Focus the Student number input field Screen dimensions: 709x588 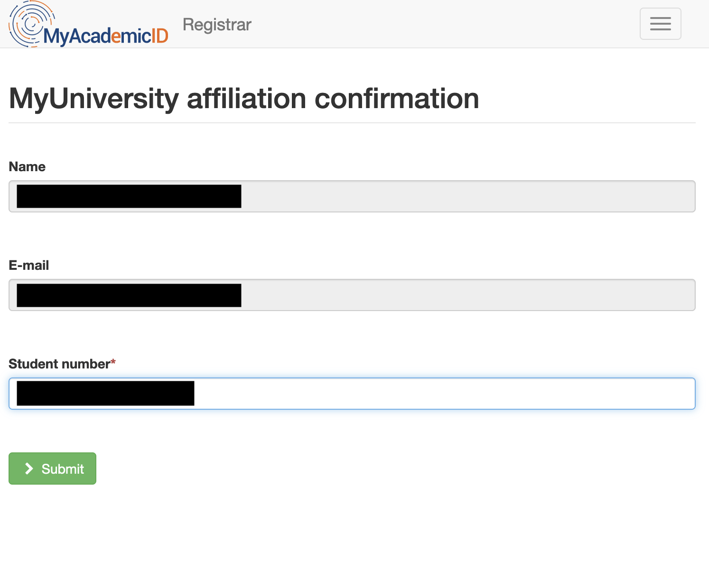click(x=427, y=394)
